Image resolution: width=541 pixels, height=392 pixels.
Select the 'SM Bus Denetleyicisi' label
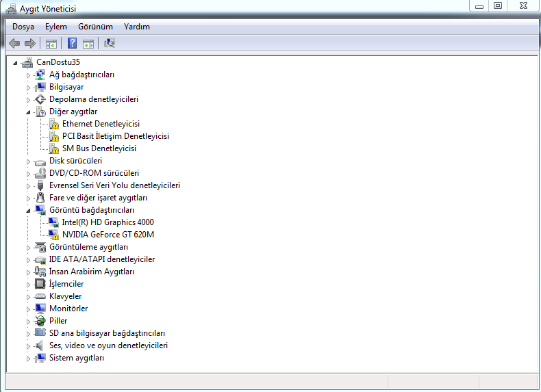click(x=99, y=148)
